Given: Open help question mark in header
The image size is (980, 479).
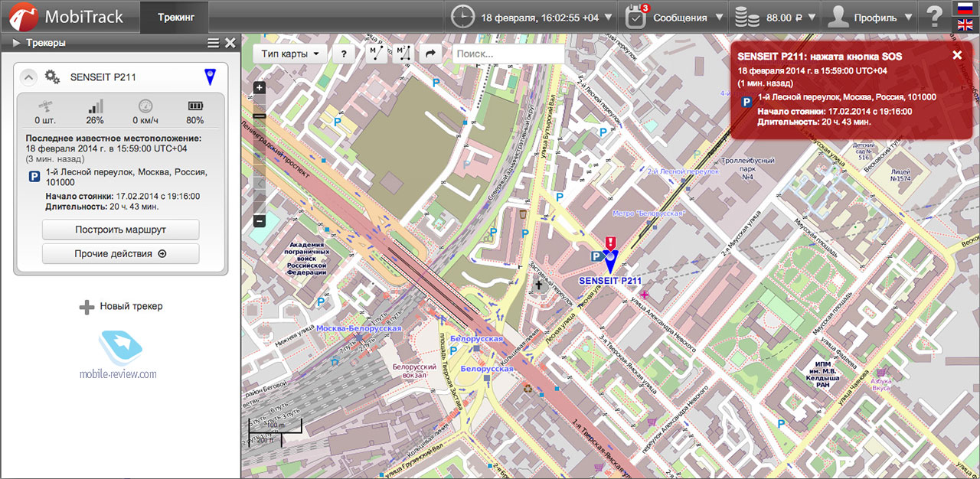Looking at the screenshot, I should [934, 16].
